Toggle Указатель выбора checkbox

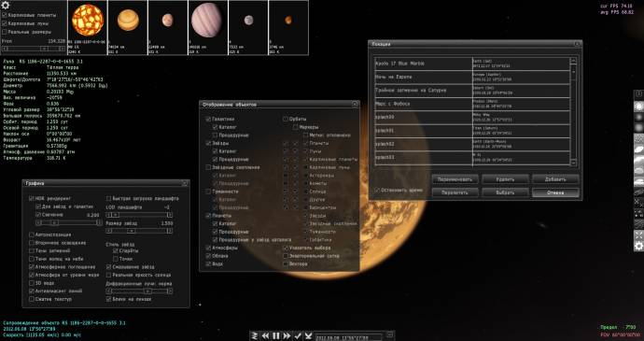286,248
